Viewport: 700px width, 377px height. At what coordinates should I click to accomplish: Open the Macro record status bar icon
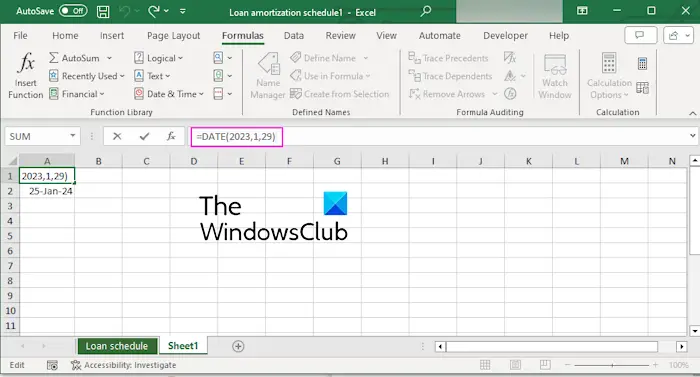point(52,365)
